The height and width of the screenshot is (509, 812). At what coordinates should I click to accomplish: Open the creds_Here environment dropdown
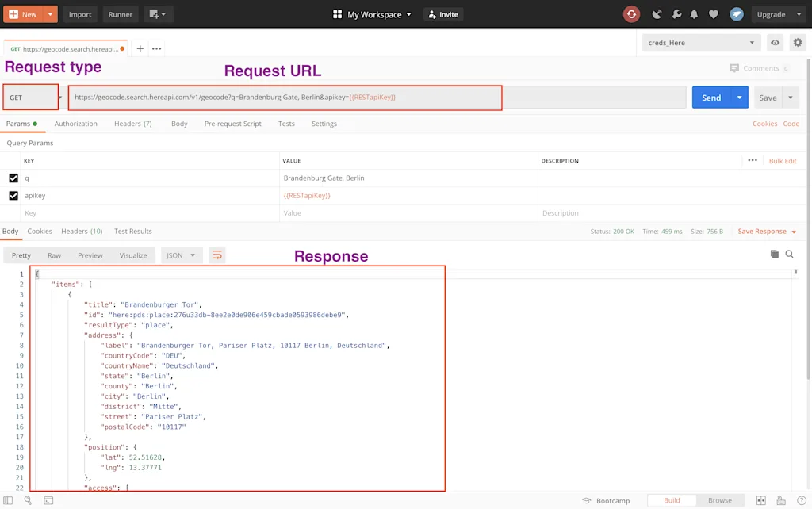[x=701, y=43]
